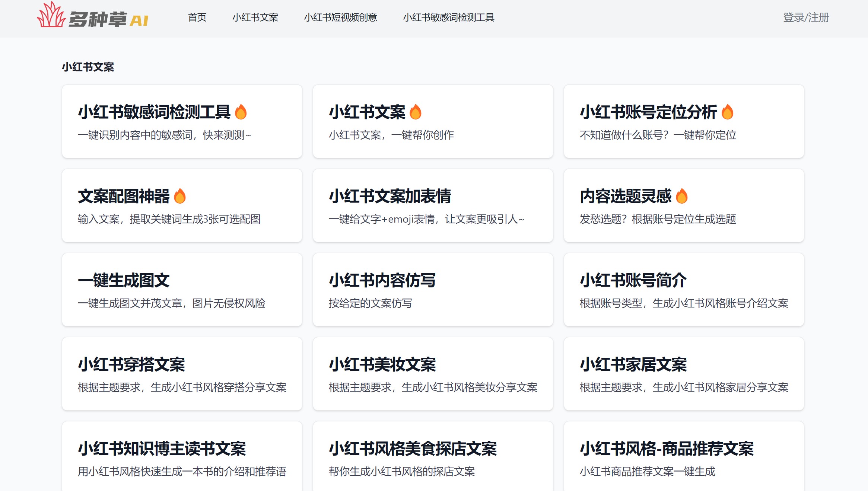868x491 pixels.
Task: Click flame icon beside 小红书文案 card title
Action: pyautogui.click(x=415, y=112)
